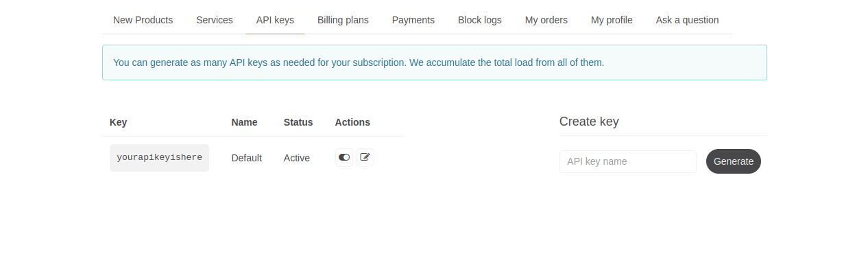Open the Ask a question tab
This screenshot has width=868, height=254.
(687, 20)
